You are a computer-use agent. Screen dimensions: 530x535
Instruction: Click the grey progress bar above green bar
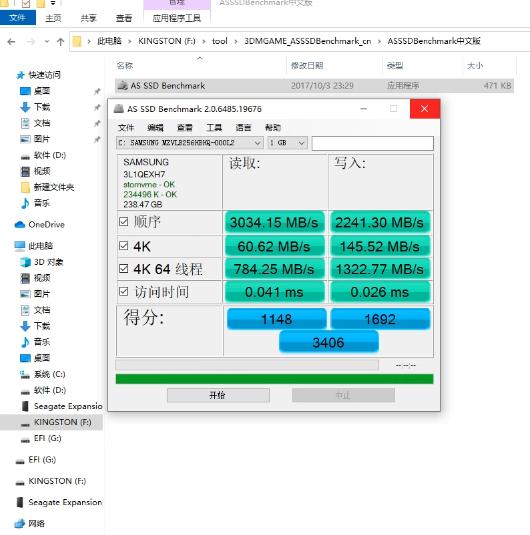tap(247, 365)
